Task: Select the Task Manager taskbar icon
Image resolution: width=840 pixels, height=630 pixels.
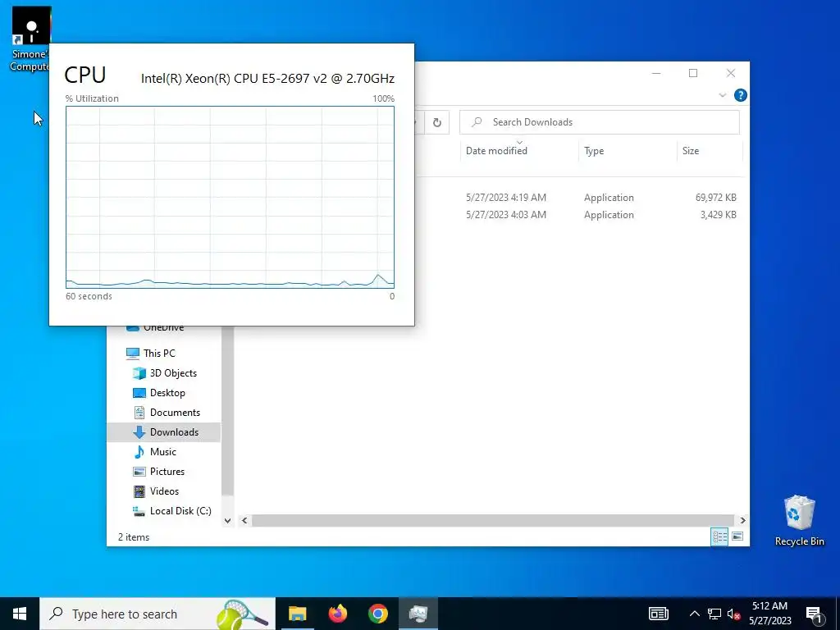Action: tap(418, 614)
